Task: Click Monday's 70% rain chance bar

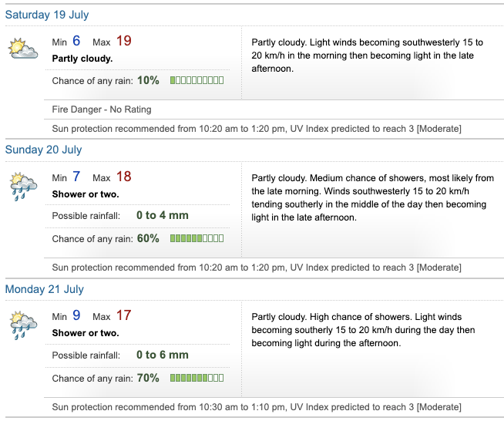Action: click(x=197, y=379)
